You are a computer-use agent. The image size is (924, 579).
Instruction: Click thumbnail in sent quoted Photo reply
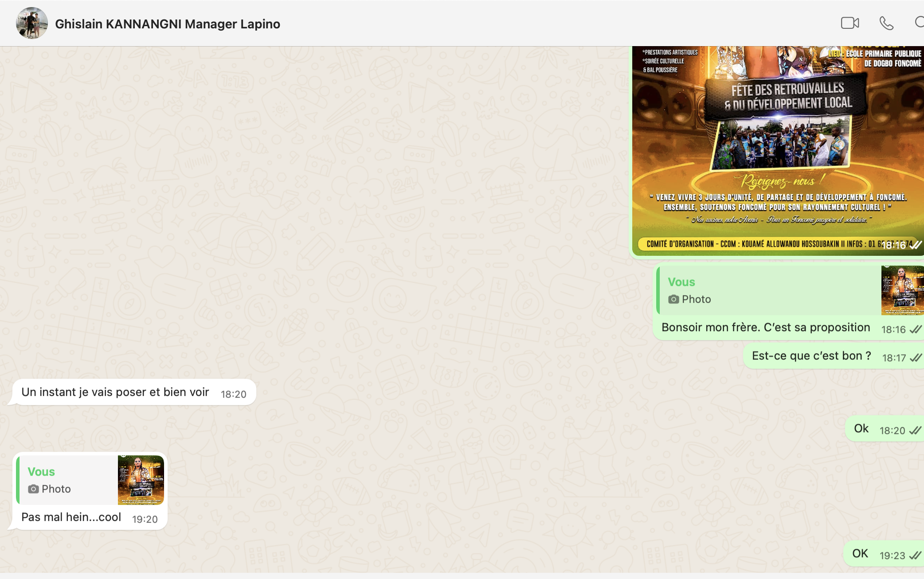pyautogui.click(x=902, y=290)
